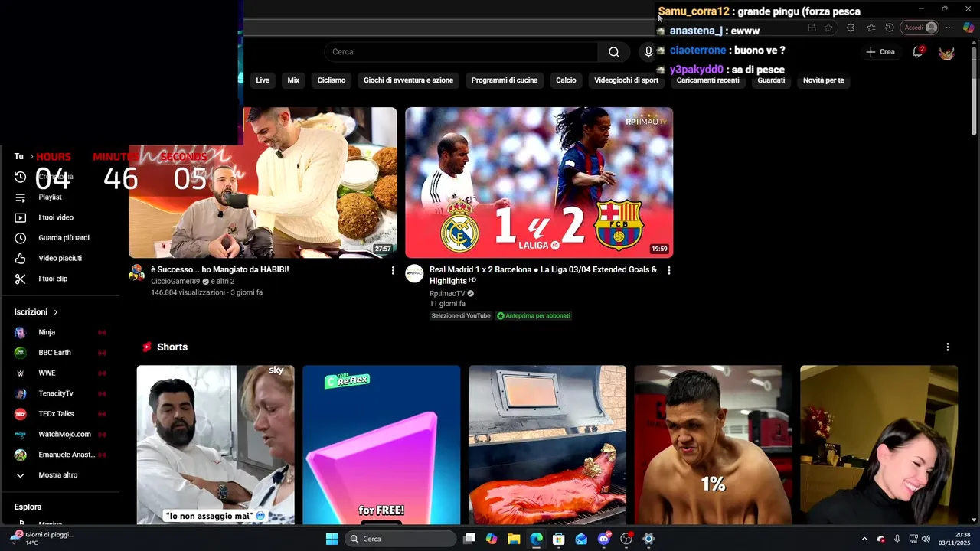Open the laughing woman Short thumbnail

pos(879,445)
